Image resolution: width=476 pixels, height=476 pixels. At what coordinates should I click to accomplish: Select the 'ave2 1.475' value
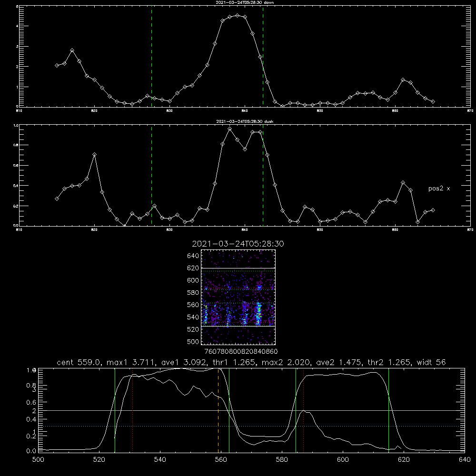[x=340, y=362]
